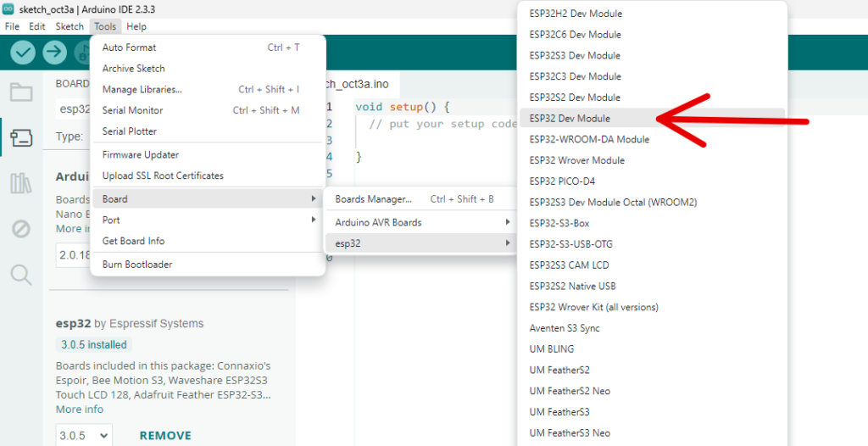Launch Serial Monitor from the menu

pyautogui.click(x=208, y=110)
